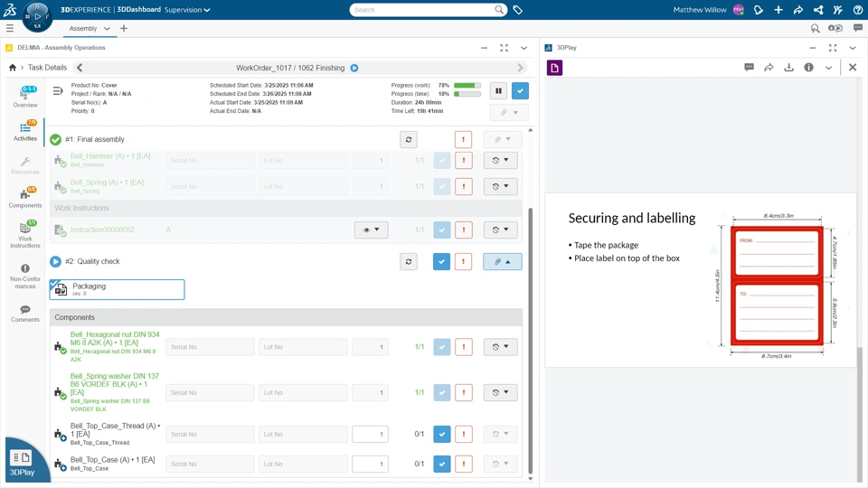
Task: Open the Overview sidebar section
Action: [x=25, y=97]
